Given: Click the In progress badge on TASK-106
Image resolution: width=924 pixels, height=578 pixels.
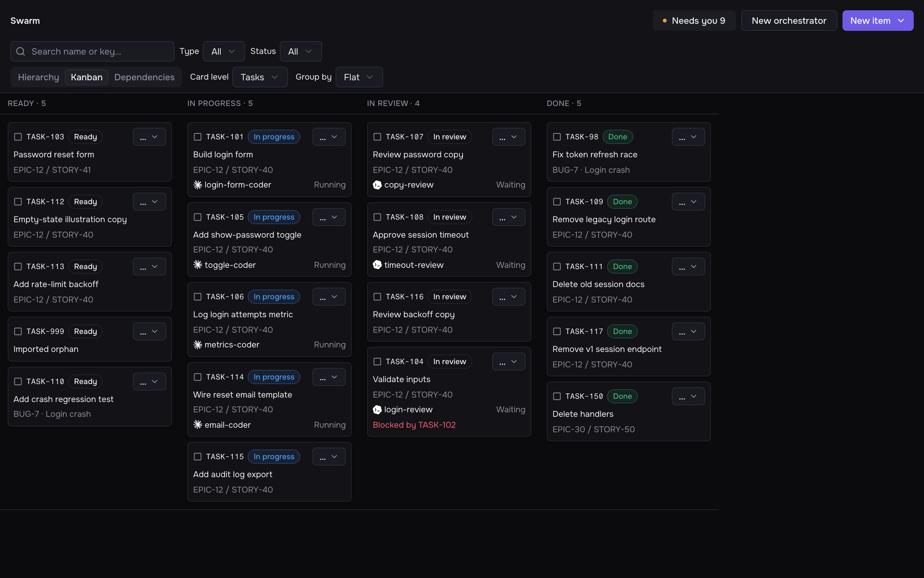Looking at the screenshot, I should [x=274, y=297].
